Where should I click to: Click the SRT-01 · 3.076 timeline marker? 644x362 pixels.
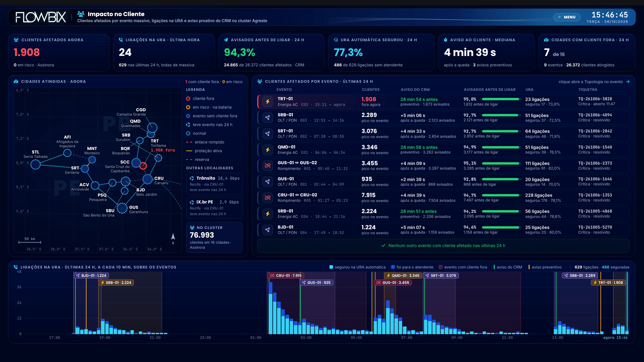pyautogui.click(x=441, y=276)
